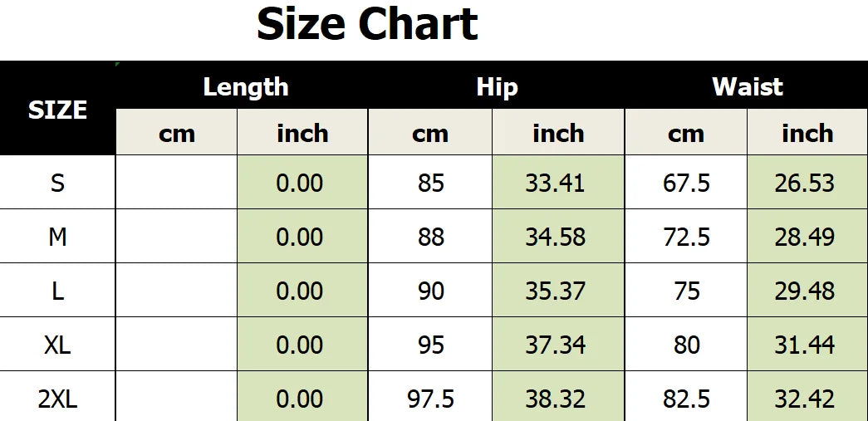Screen dimensions: 868x421
Task: Click the Waist column header
Action: coord(748,87)
